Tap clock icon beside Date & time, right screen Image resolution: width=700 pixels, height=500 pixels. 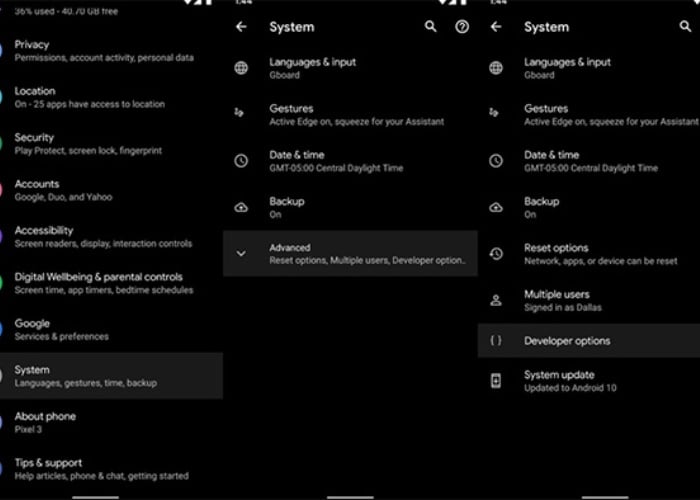(496, 161)
